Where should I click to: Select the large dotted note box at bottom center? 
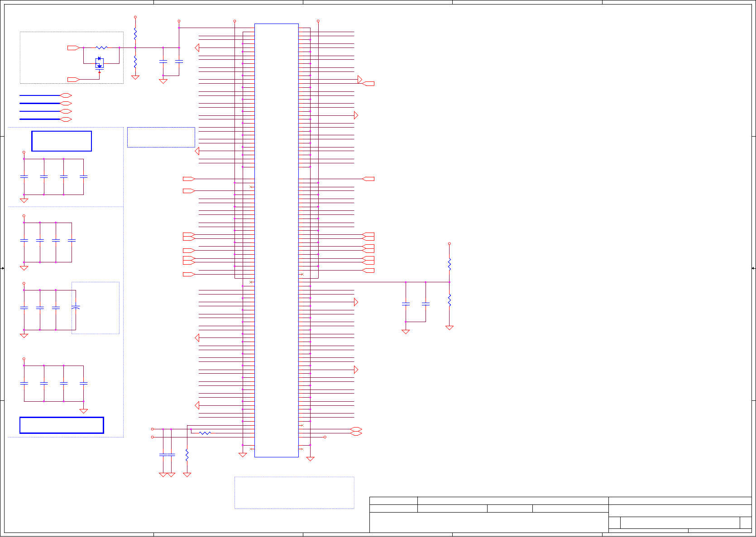tap(294, 493)
